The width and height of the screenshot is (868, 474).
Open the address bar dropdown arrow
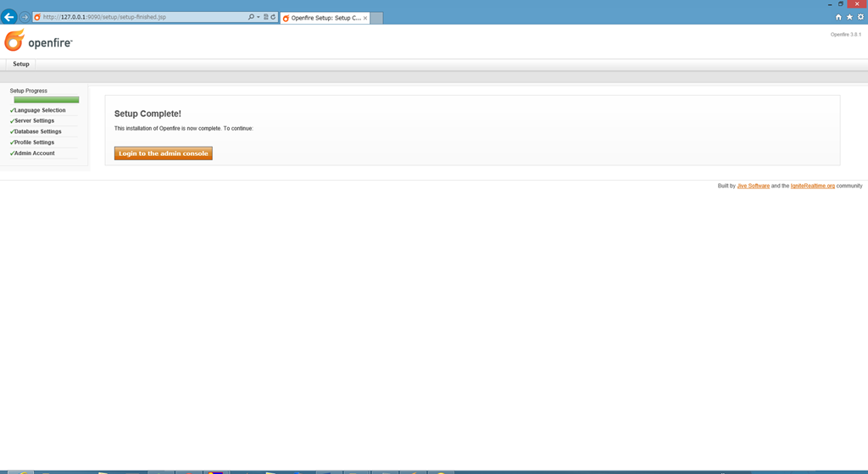point(258,17)
